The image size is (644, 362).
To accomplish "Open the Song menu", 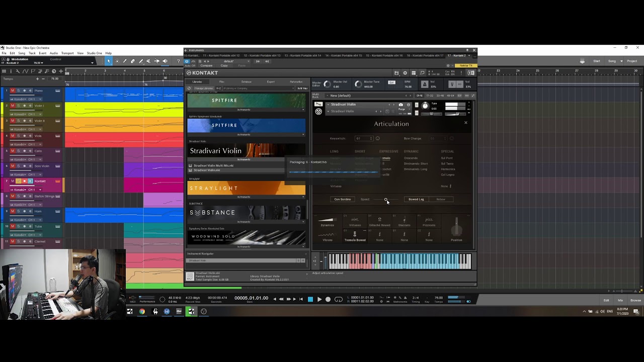I will 22,53.
